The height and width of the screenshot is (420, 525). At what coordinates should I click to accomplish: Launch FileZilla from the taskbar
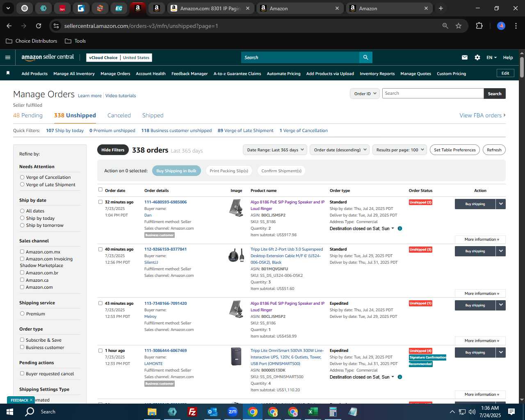click(192, 412)
